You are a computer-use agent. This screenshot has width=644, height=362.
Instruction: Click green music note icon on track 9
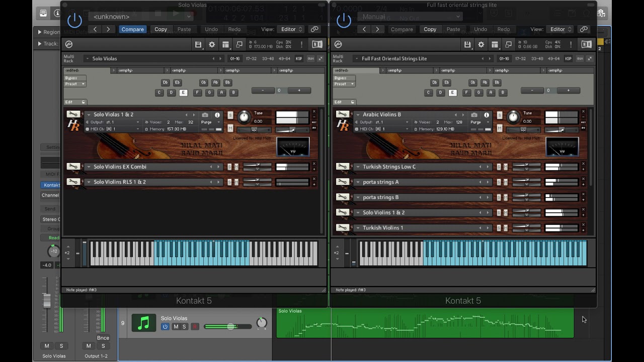coord(143,323)
